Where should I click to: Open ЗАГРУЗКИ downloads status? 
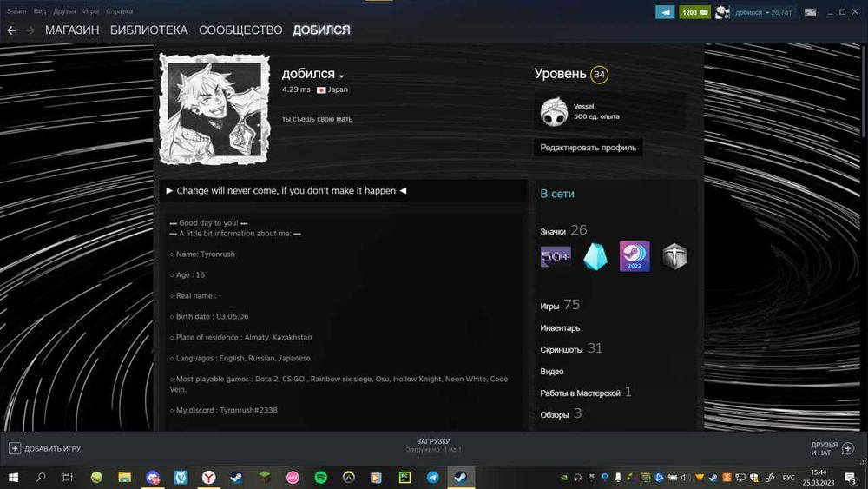(433, 446)
